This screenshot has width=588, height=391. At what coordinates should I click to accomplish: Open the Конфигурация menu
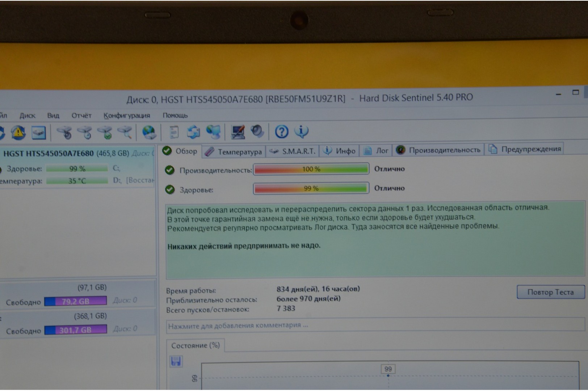[127, 115]
